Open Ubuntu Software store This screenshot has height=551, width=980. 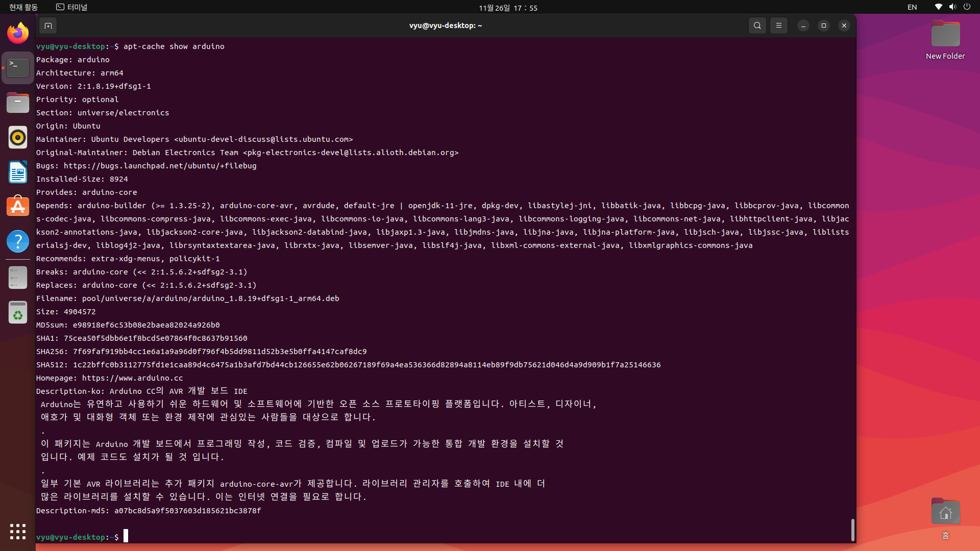18,207
